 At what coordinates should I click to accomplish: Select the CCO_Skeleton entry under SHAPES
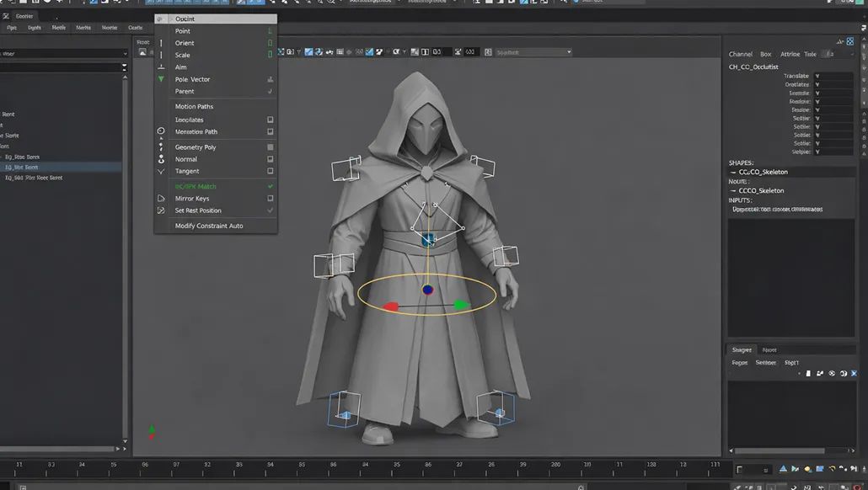tap(763, 172)
